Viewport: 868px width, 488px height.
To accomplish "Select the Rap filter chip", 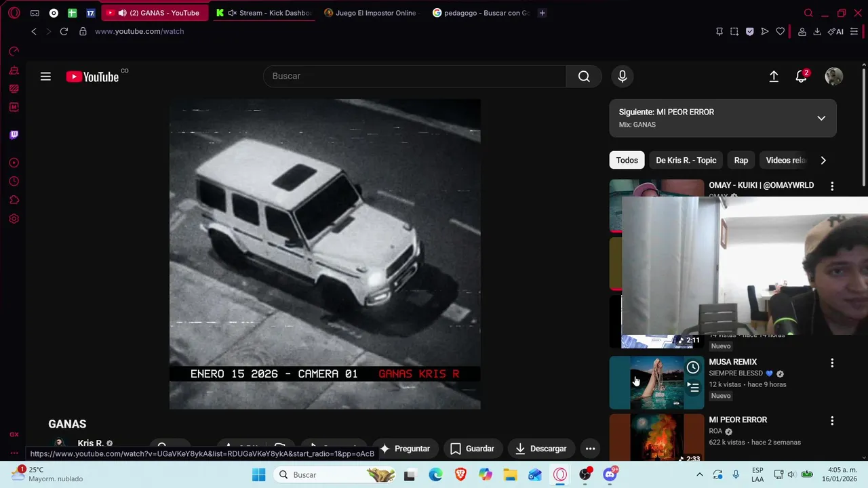I will click(x=741, y=161).
